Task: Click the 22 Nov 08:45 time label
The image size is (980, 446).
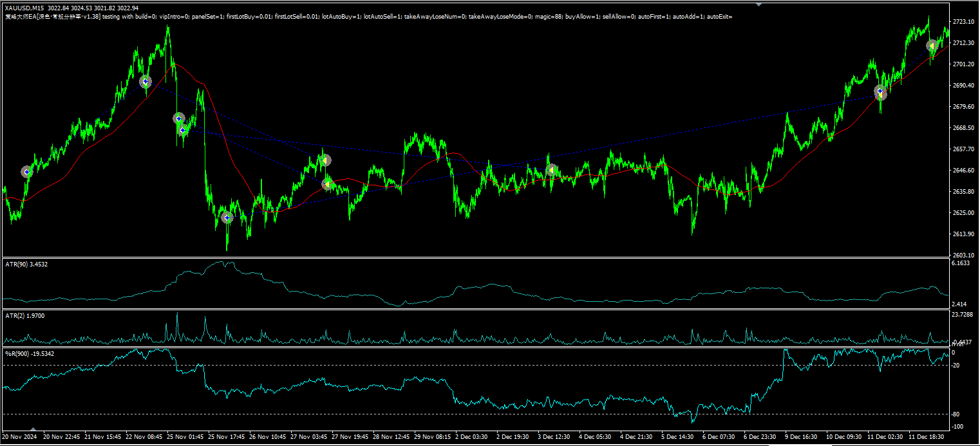Action: (144, 436)
